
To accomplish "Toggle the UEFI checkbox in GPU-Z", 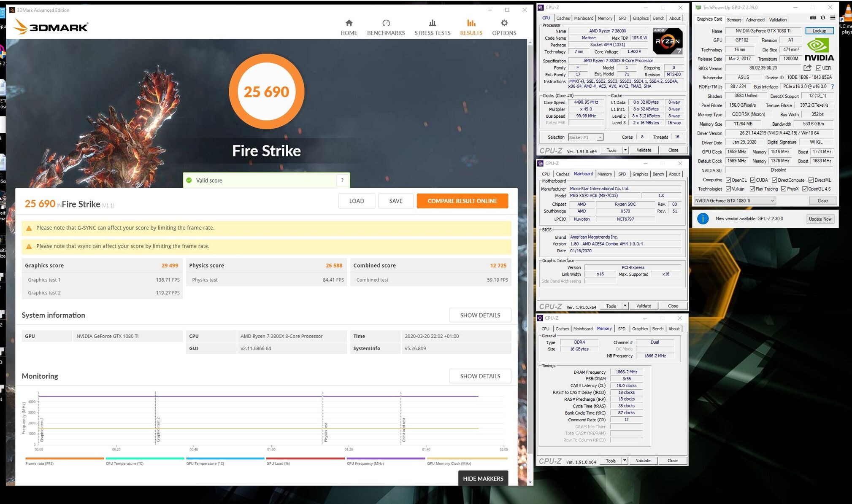I will coord(818,68).
